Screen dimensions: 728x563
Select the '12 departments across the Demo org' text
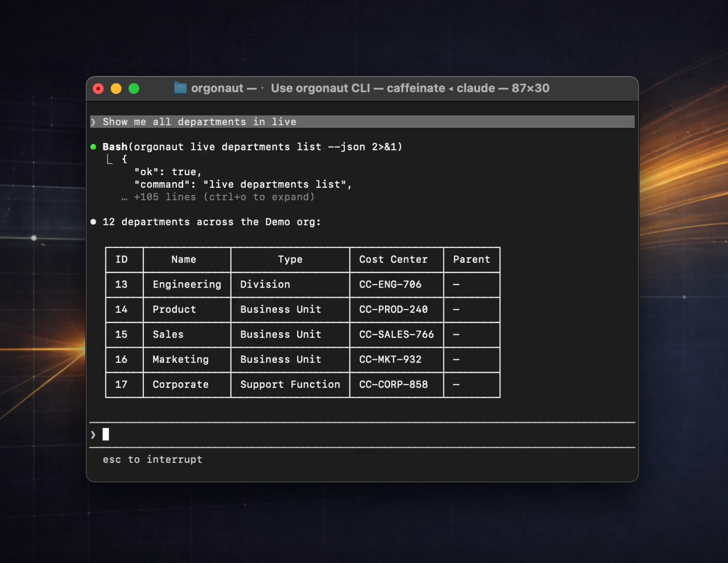(212, 222)
